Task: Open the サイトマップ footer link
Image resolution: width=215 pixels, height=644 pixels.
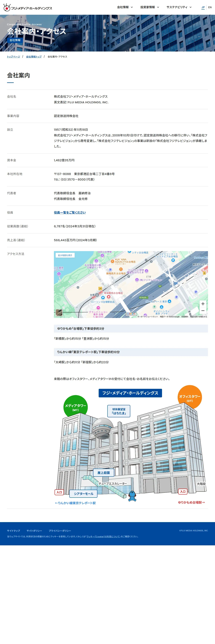Action: (14, 531)
